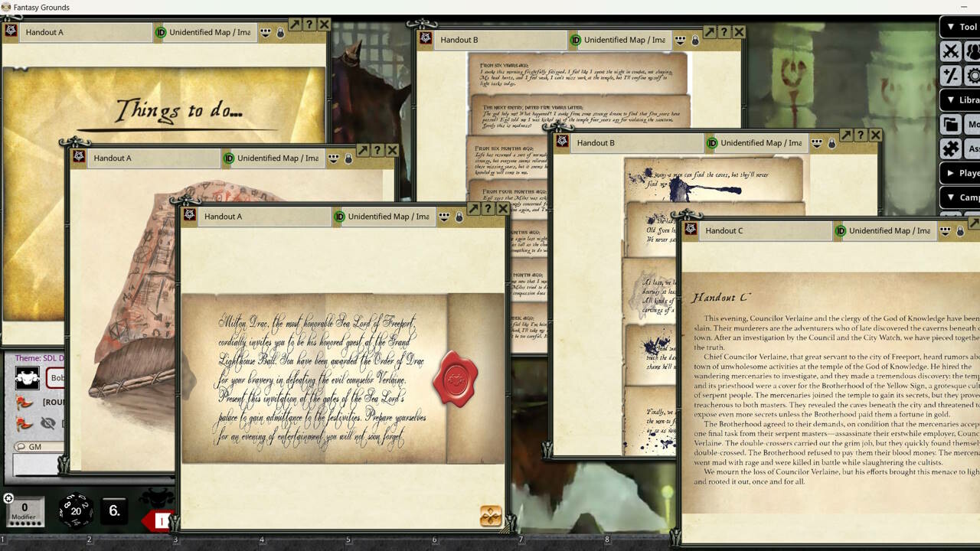Select hotkey slot 7 on bottom bar

[521, 540]
